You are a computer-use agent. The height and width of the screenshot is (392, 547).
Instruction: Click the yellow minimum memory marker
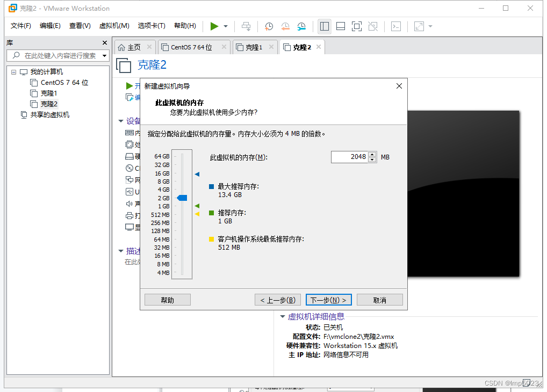pyautogui.click(x=197, y=214)
